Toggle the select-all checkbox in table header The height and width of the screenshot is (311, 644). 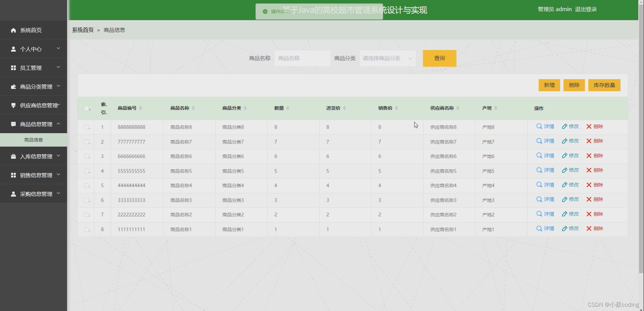point(87,108)
